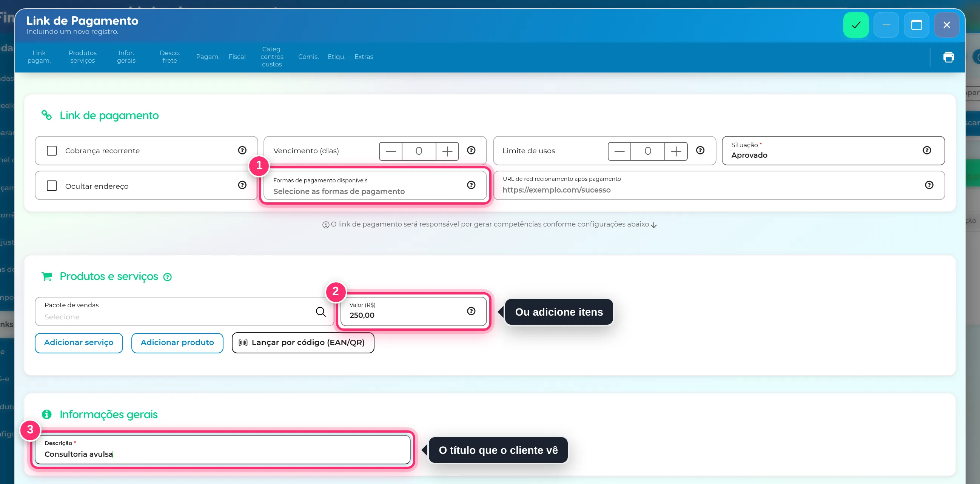Click help icon in URL de redirecionamento field
The height and width of the screenshot is (484, 980).
coord(929,185)
